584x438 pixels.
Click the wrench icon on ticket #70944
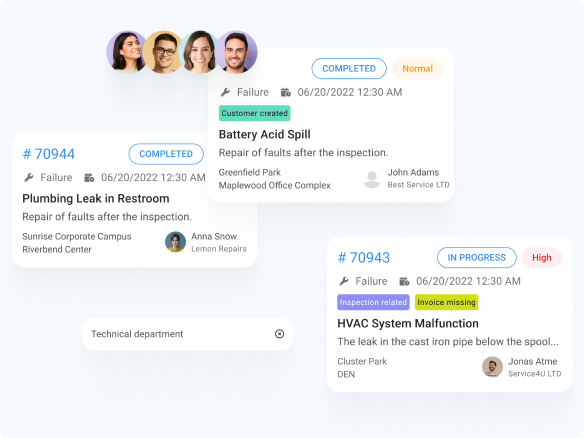pos(29,177)
